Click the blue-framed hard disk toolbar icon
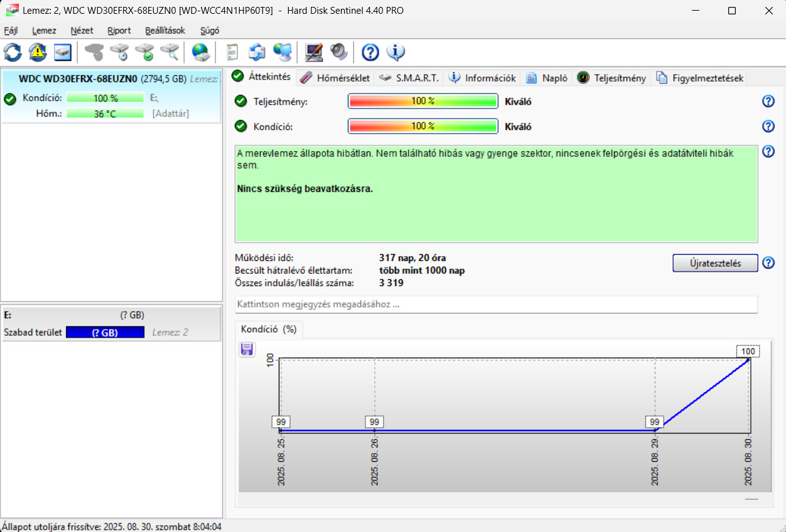 (63, 52)
